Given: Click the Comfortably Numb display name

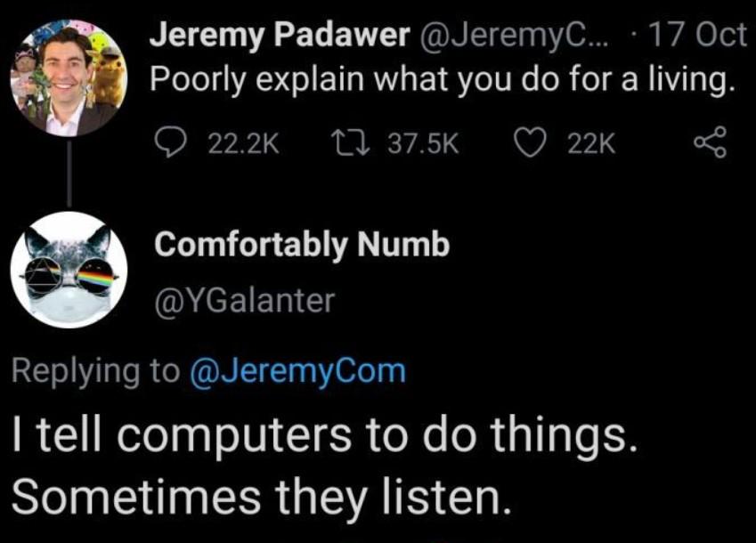Looking at the screenshot, I should pyautogui.click(x=302, y=247).
